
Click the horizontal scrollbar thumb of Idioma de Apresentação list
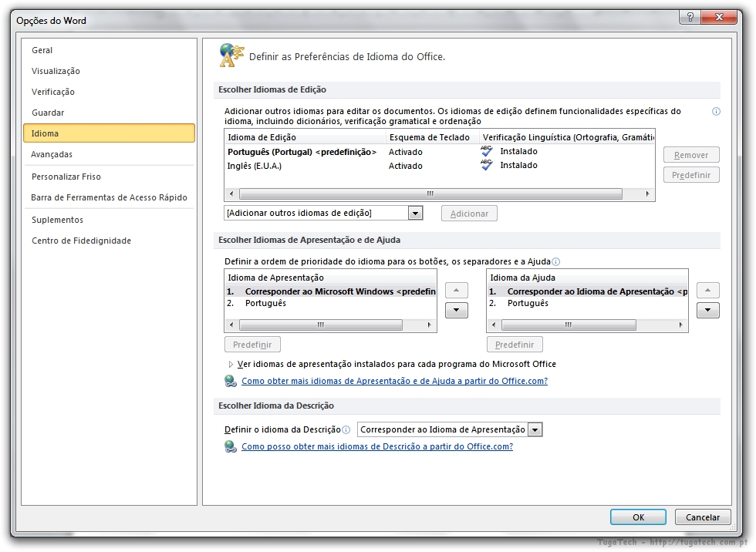321,325
